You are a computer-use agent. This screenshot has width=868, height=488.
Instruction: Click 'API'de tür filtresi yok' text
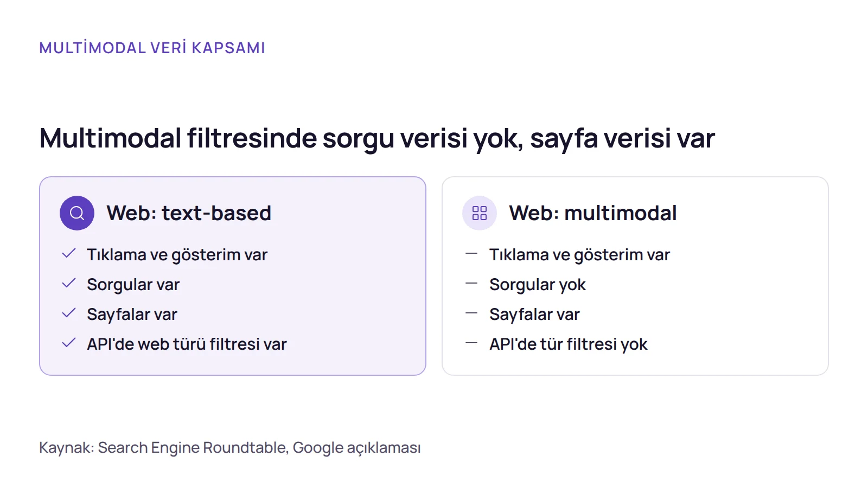point(569,344)
